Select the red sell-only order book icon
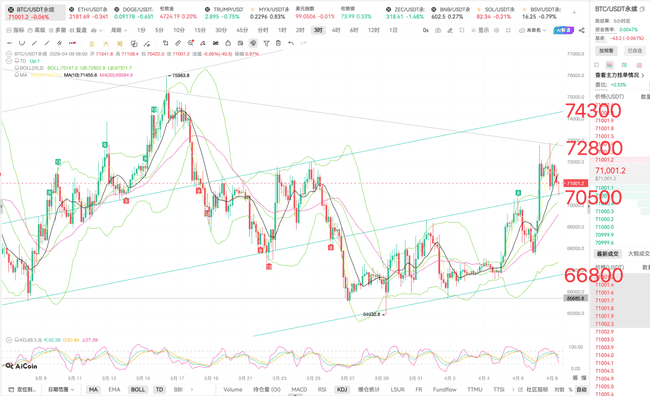Viewport: 650px width, 396px height. (639, 65)
